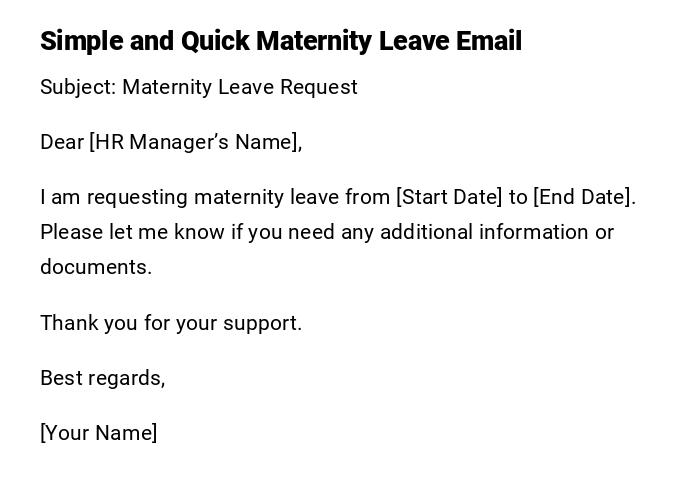This screenshot has height=495, width=700.
Task: Click the 'Best regards,' closing
Action: [x=103, y=378]
